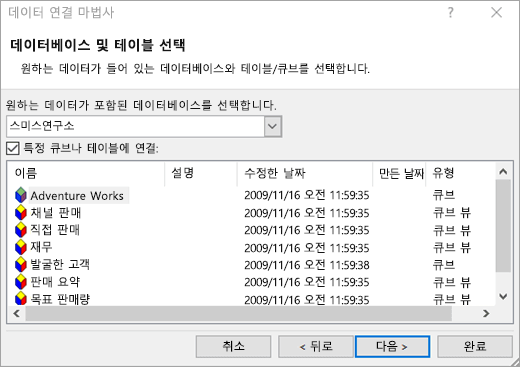Click the 스미스연구소 database combo box field
The height and width of the screenshot is (367, 520).
click(x=144, y=126)
